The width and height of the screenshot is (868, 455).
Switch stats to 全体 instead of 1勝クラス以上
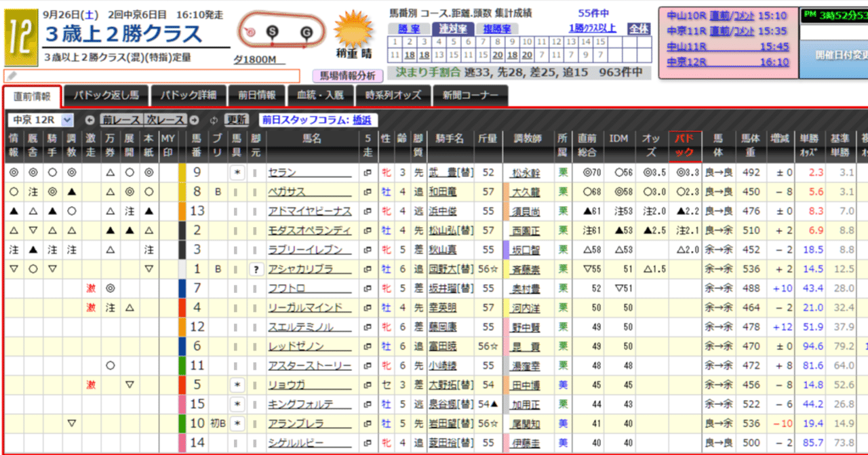637,28
